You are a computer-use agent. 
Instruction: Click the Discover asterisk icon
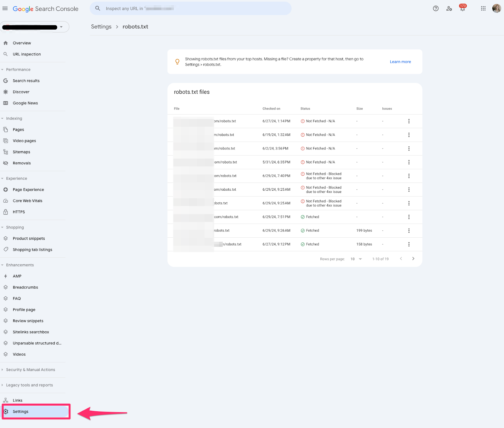click(6, 92)
